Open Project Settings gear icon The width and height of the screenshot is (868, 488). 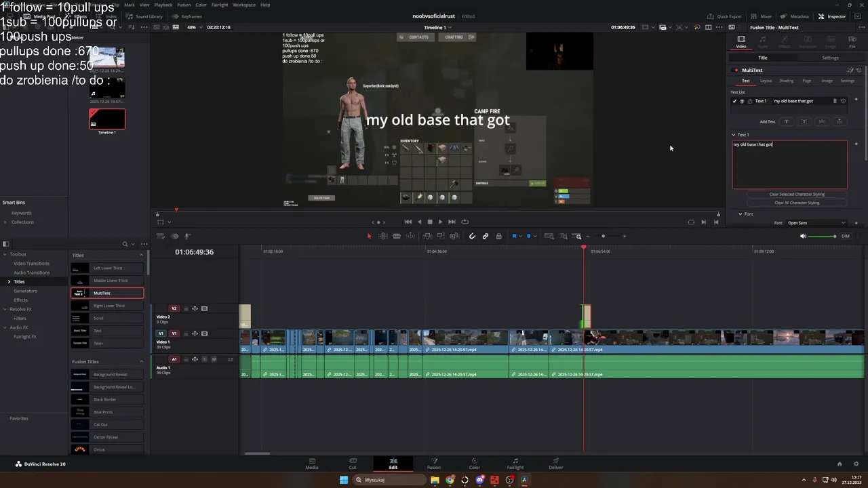point(856,464)
